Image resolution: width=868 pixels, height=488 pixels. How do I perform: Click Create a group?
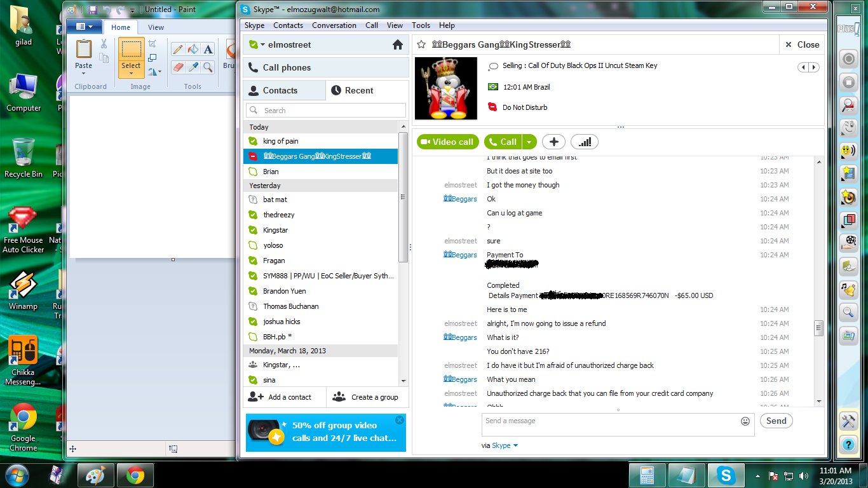368,397
